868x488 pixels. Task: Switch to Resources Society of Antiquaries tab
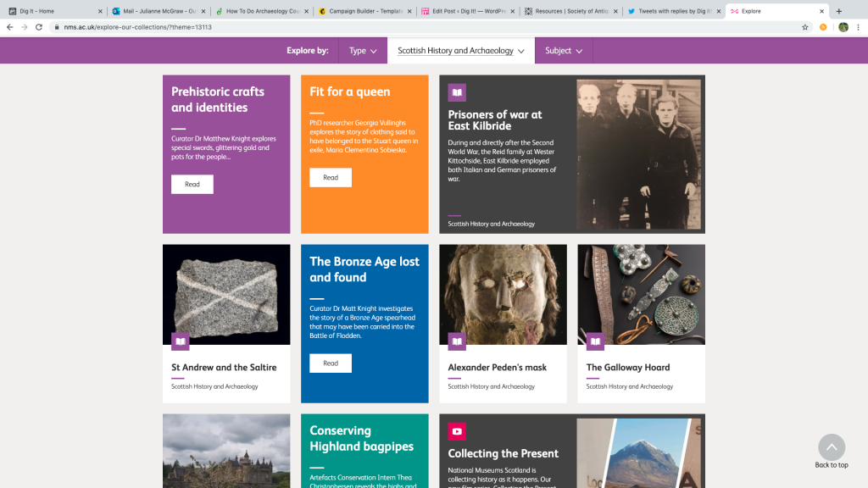571,11
